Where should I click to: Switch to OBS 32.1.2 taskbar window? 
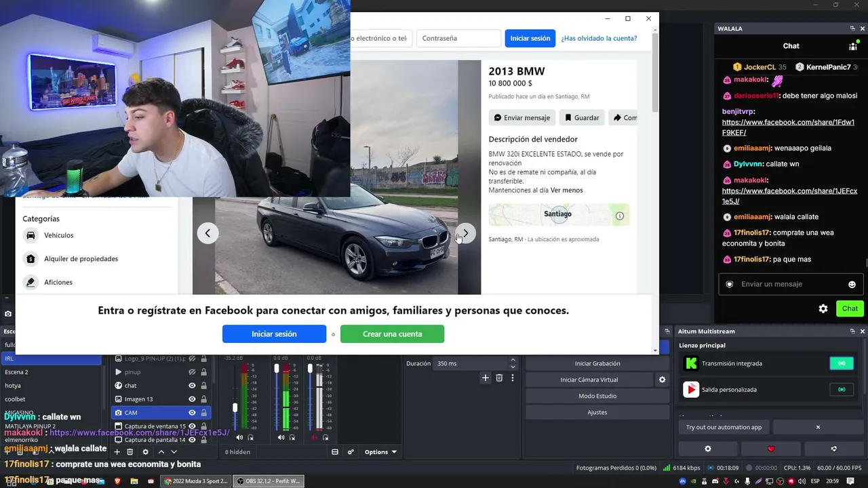(269, 481)
